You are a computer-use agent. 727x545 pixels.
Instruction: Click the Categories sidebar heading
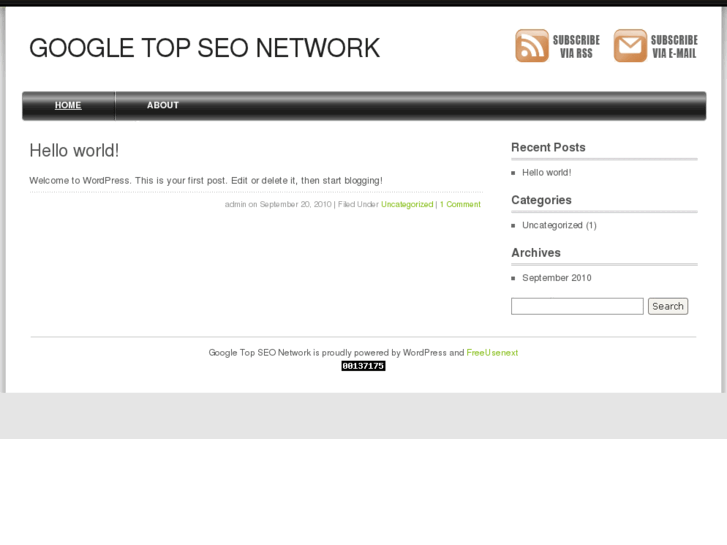pyautogui.click(x=541, y=200)
